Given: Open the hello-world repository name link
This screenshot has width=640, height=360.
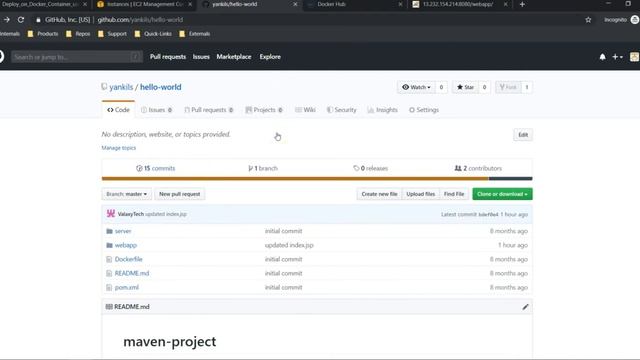Looking at the screenshot, I should coord(160,87).
